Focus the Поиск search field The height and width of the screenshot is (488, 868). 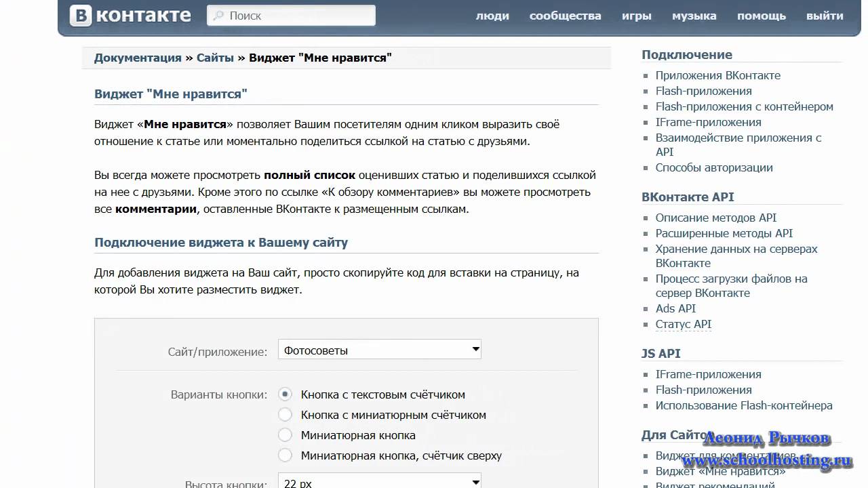[291, 16]
